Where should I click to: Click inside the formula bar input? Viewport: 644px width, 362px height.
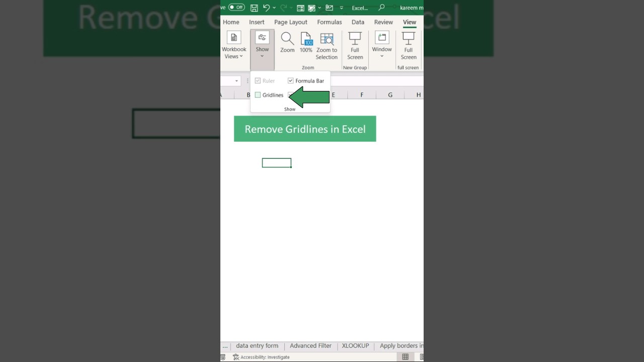(376, 81)
